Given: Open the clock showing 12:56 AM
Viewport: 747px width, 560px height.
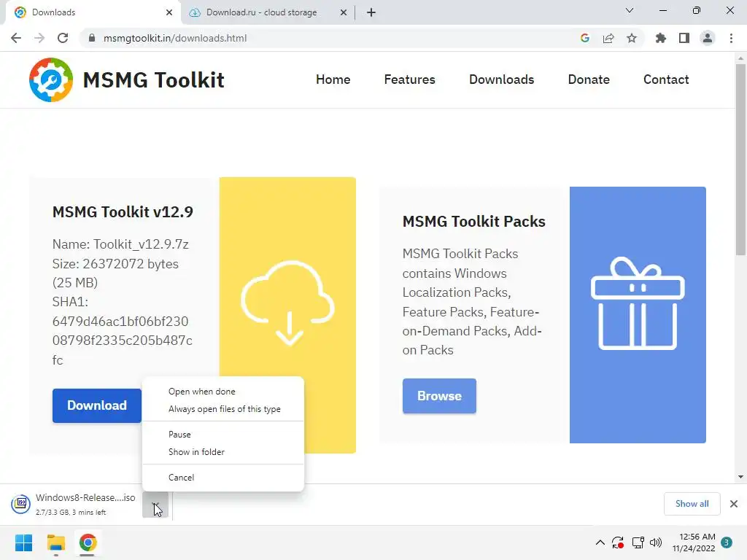Looking at the screenshot, I should pyautogui.click(x=694, y=542).
